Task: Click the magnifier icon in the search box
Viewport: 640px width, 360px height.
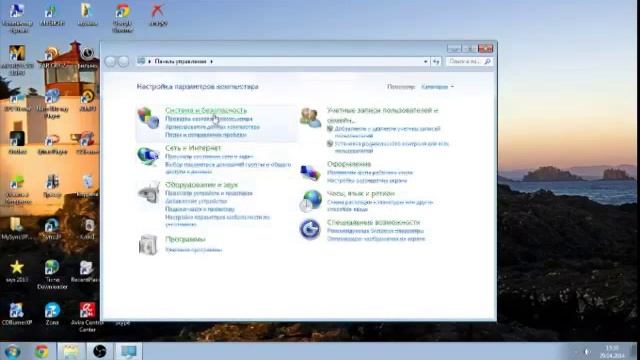Action: (487, 61)
